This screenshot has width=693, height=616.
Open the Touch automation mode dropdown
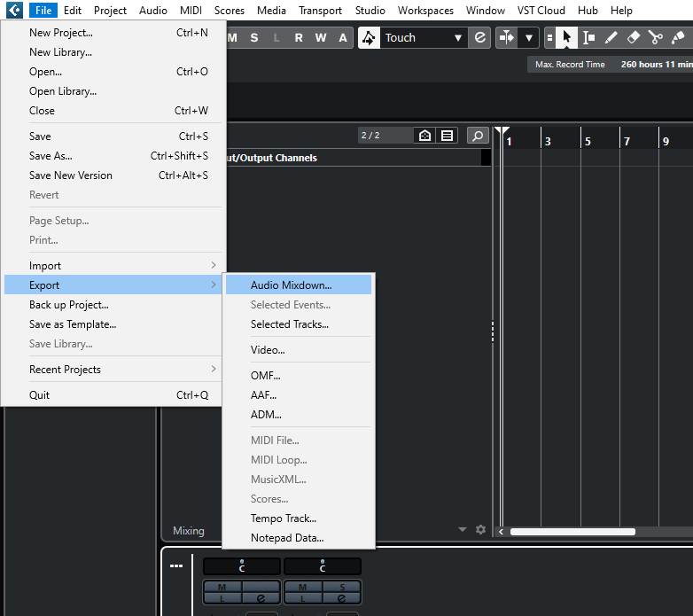tap(423, 37)
